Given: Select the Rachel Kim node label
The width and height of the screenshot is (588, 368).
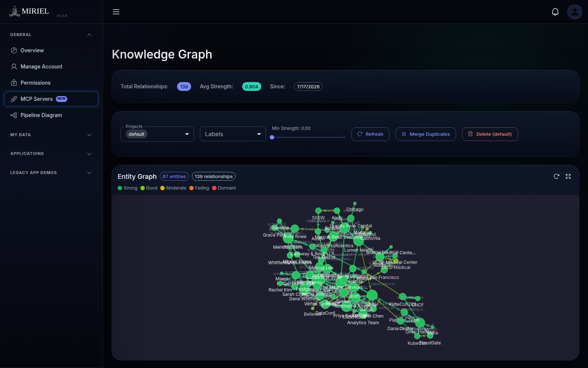Looking at the screenshot, I should point(280,290).
